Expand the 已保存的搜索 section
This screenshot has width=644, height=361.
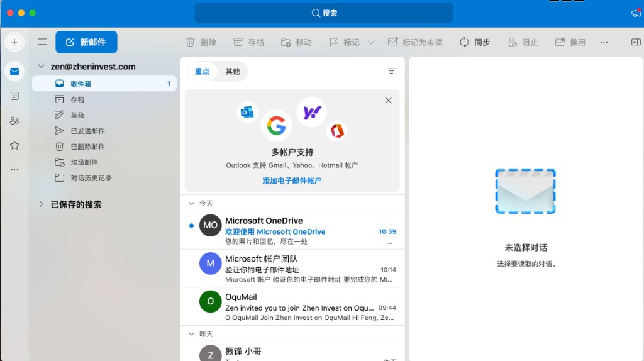(x=41, y=204)
